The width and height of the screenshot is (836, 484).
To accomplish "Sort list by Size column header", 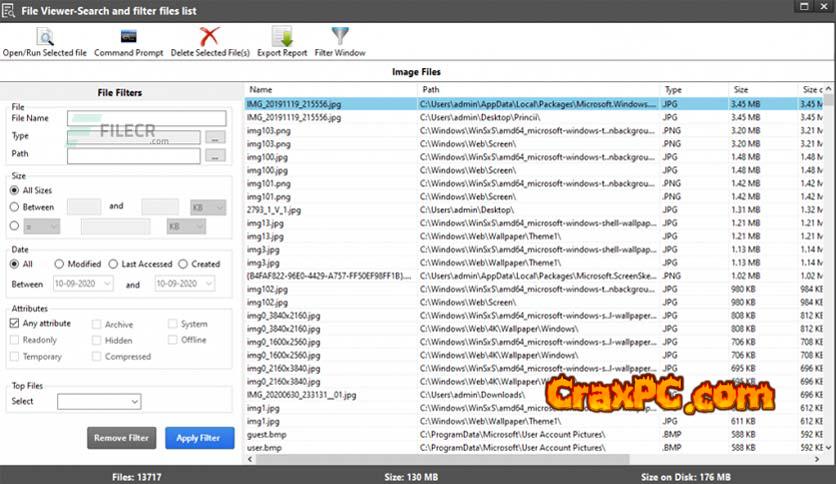I will click(761, 90).
